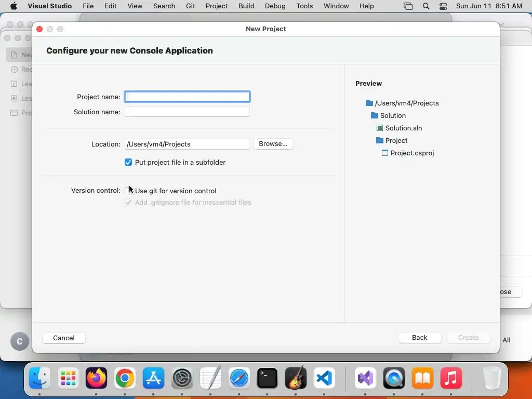Focus the Project name field
The image size is (532, 399).
coord(187,97)
